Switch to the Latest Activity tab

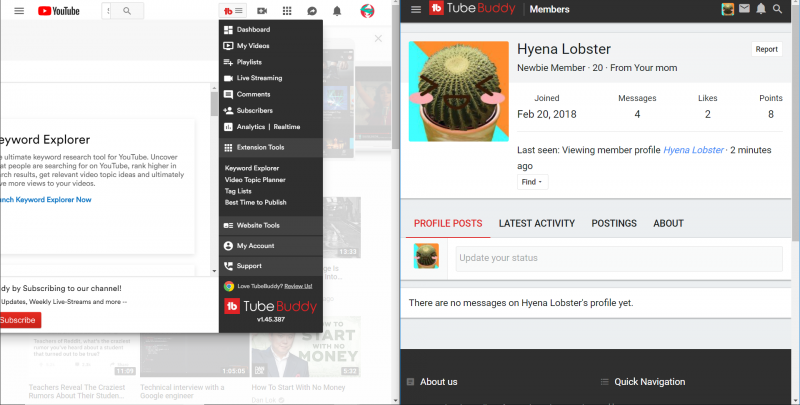[536, 224]
